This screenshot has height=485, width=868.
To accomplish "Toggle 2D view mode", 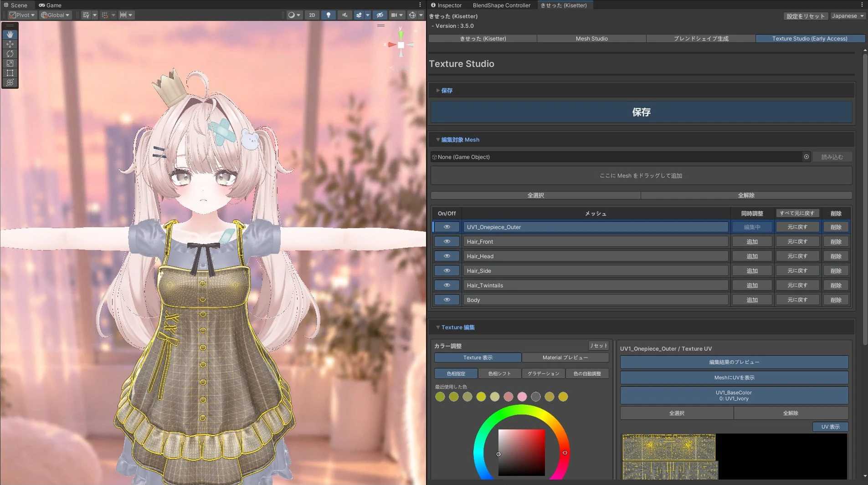I will [312, 15].
